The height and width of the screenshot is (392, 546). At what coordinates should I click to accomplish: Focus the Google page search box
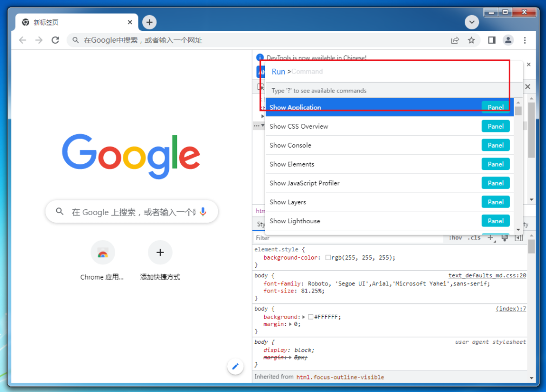coord(131,212)
